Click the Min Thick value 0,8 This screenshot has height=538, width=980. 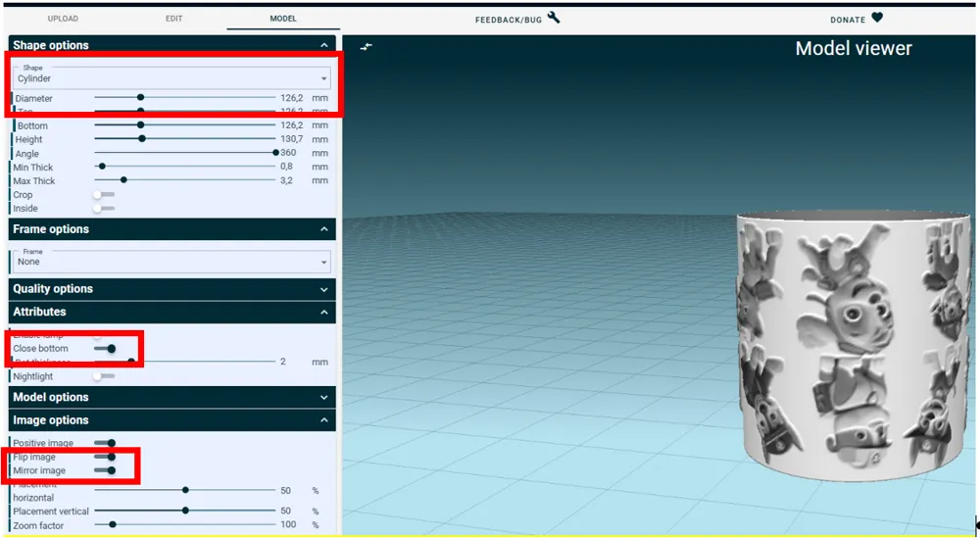coord(286,167)
